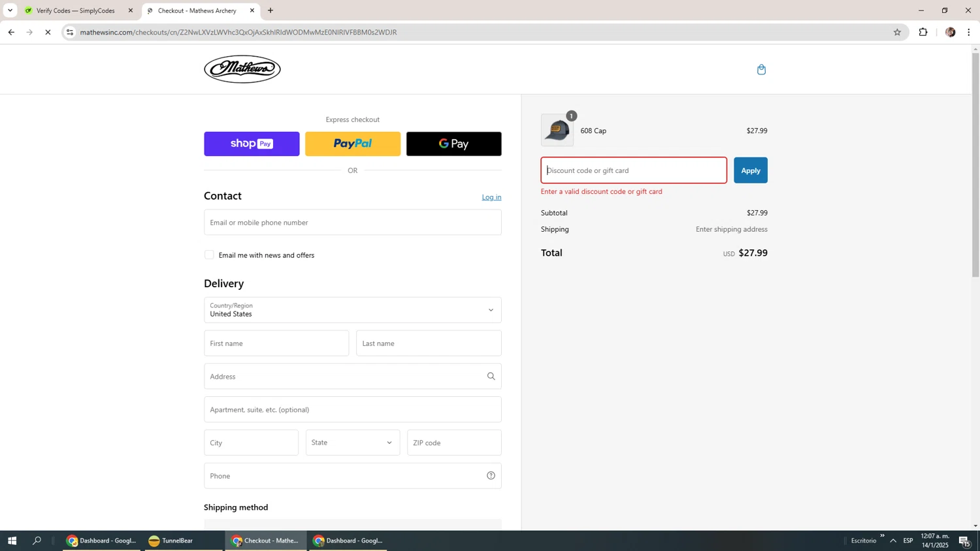Image resolution: width=980 pixels, height=551 pixels.
Task: Click the Log in link
Action: tap(491, 197)
